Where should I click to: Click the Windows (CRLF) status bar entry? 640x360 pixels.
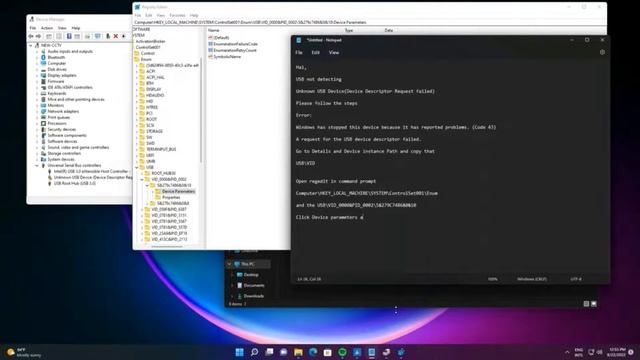click(x=532, y=279)
